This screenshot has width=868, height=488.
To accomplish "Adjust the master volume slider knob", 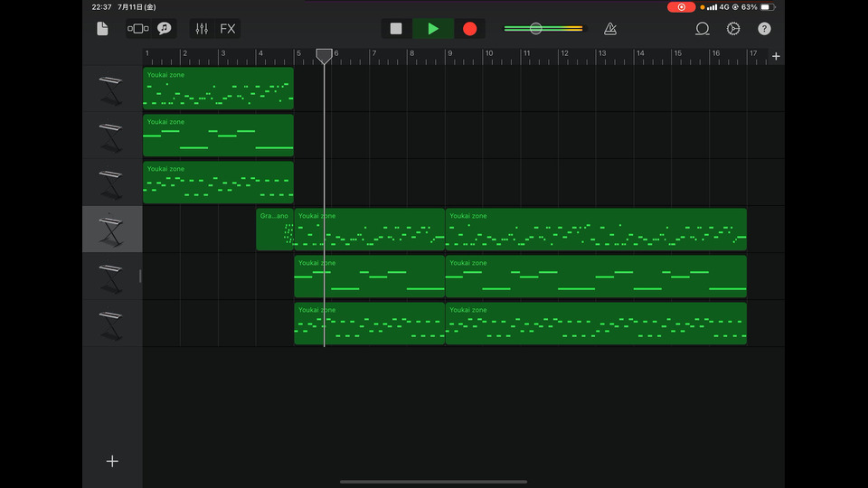I will 535,29.
